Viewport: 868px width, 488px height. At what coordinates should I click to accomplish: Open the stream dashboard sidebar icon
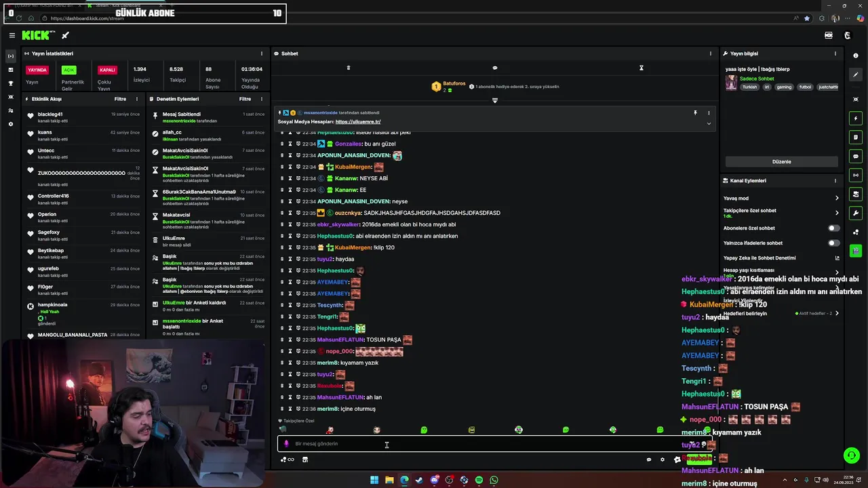click(10, 56)
